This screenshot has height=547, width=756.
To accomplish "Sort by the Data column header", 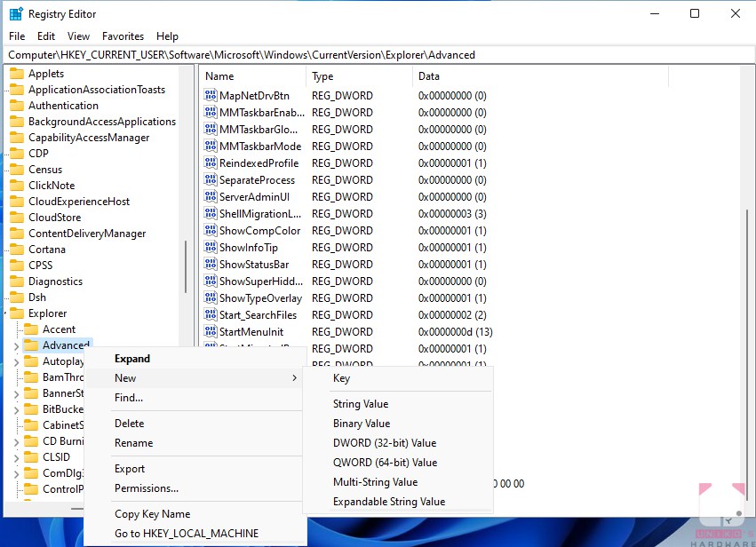I will click(x=540, y=76).
